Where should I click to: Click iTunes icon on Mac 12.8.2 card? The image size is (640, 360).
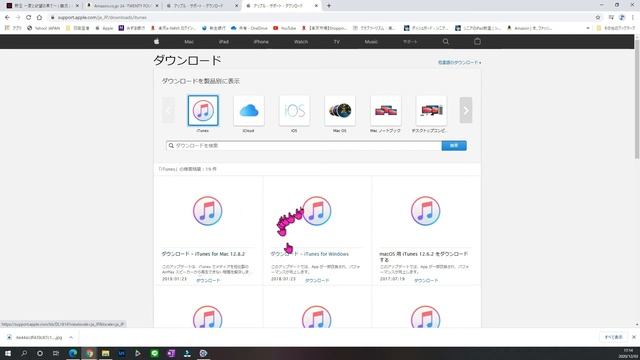click(x=207, y=211)
